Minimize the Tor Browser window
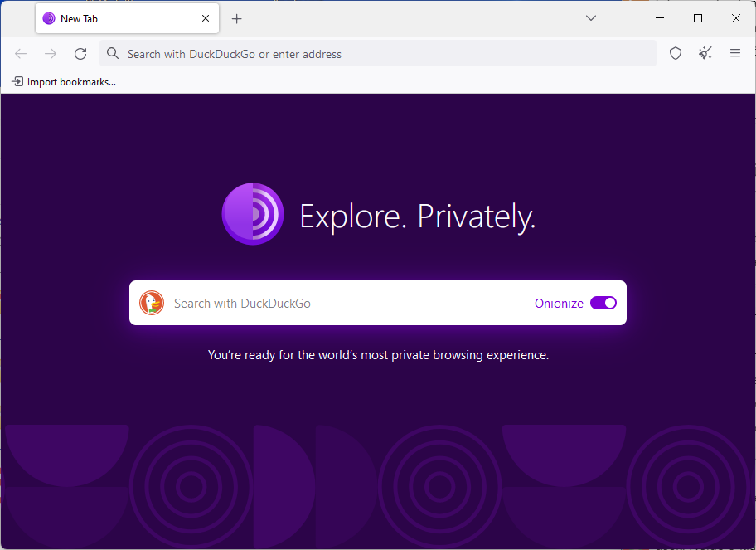The image size is (756, 550). [x=660, y=18]
